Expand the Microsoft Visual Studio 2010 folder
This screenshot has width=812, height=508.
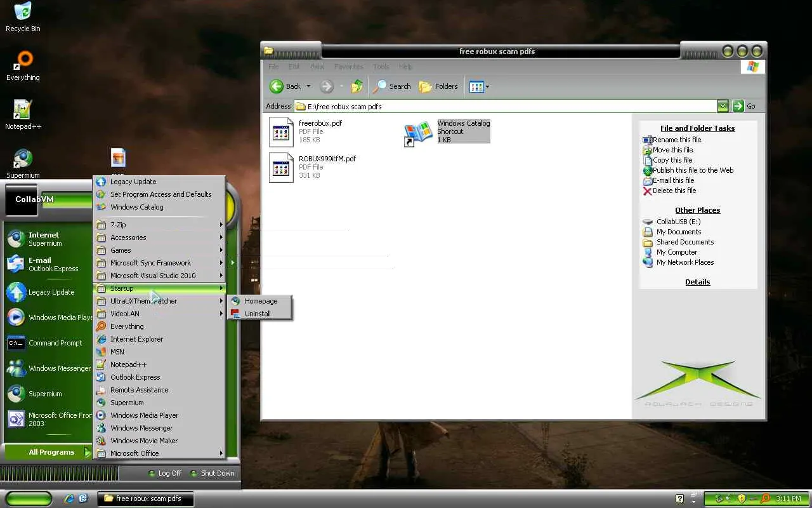[159, 276]
